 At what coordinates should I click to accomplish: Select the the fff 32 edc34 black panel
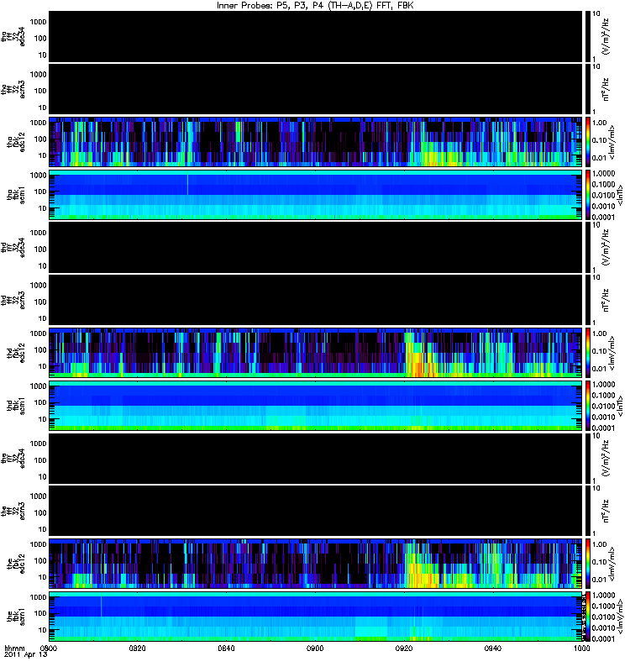click(316, 458)
